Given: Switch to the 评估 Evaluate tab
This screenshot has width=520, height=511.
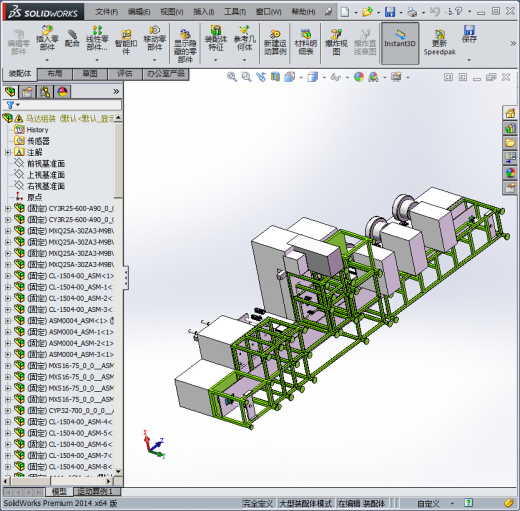Looking at the screenshot, I should [125, 74].
